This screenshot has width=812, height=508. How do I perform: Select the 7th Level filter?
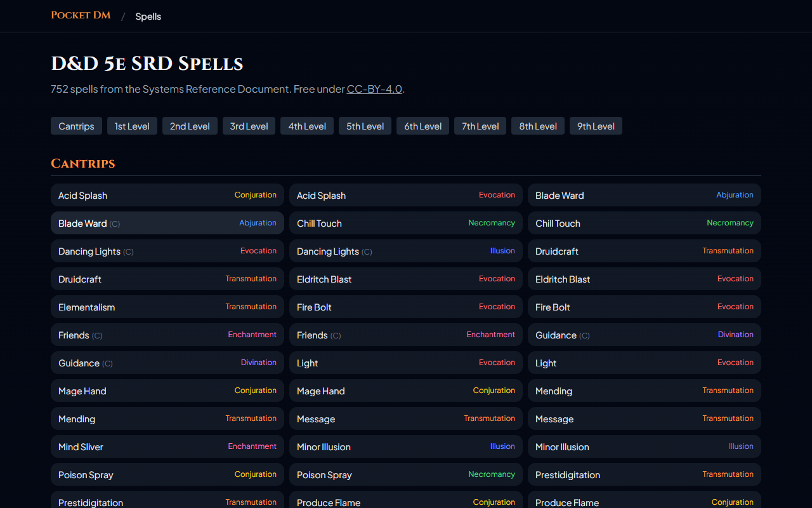pyautogui.click(x=480, y=126)
